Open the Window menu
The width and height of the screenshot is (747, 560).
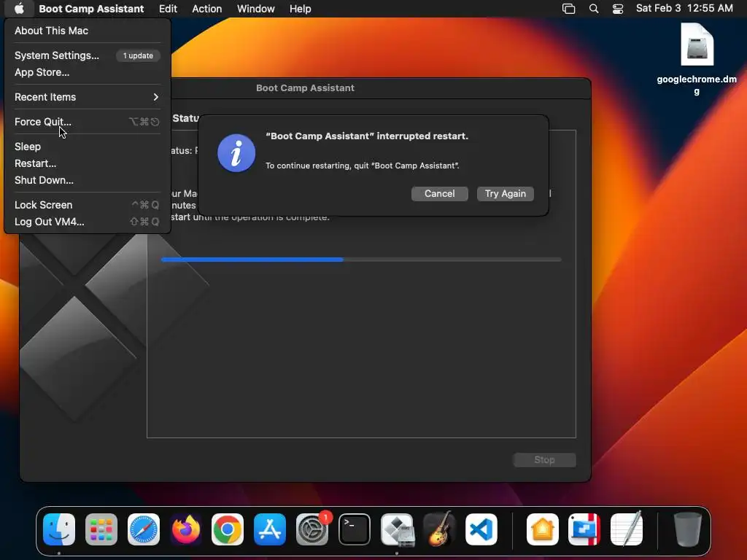pos(256,9)
